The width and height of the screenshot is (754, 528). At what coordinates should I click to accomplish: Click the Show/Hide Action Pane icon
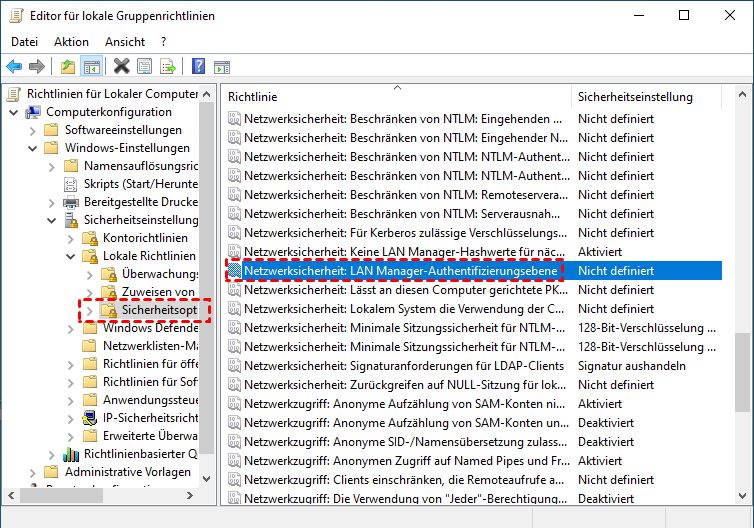[222, 67]
